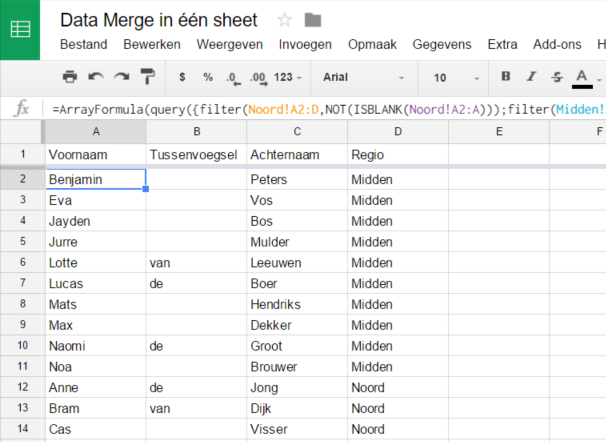Select the Achternaam header cell

point(297,155)
